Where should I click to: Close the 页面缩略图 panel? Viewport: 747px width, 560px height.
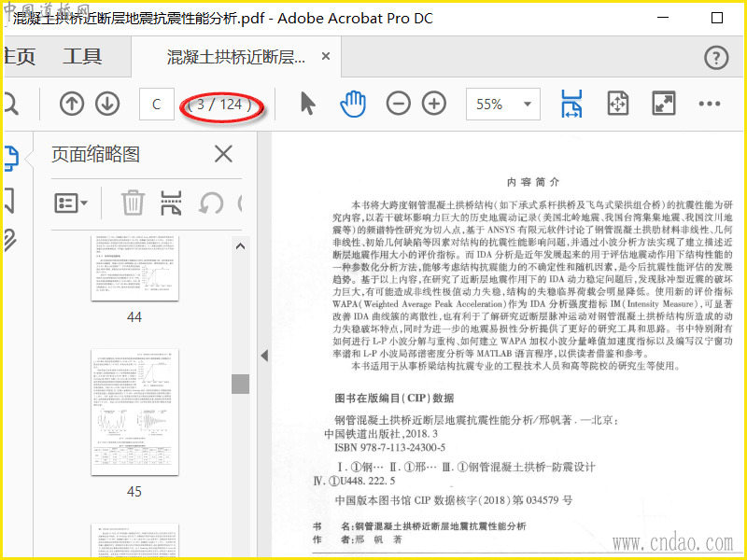click(223, 154)
